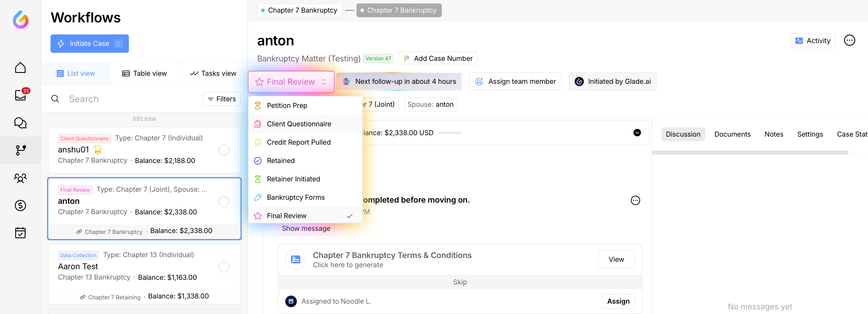868x314 pixels.
Task: Select the Aaron Test case radio circle
Action: pyautogui.click(x=224, y=267)
